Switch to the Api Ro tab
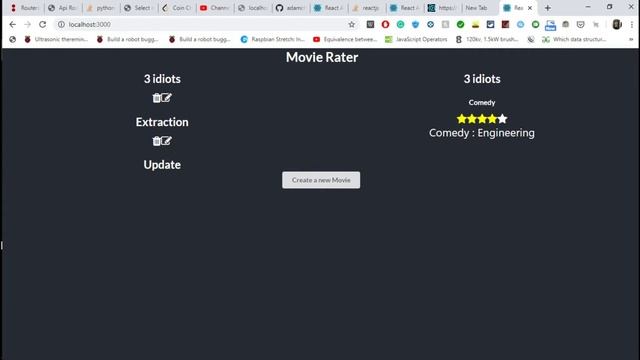The height and width of the screenshot is (360, 640). pos(62,8)
